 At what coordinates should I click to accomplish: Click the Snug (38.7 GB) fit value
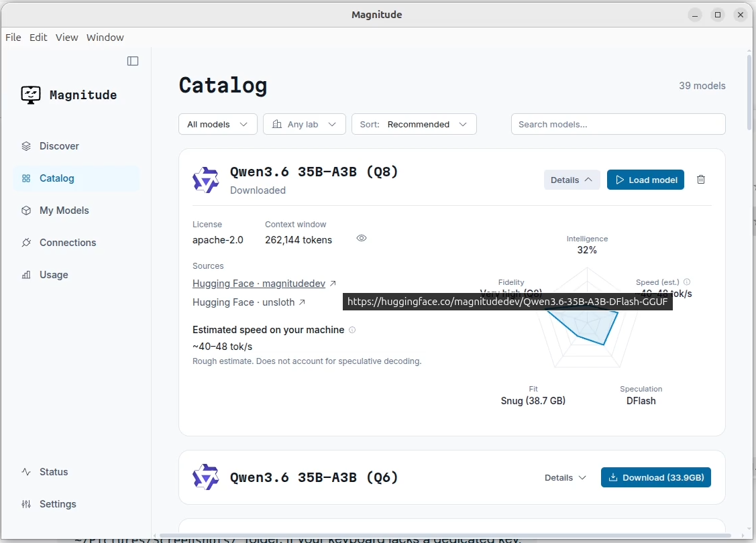pyautogui.click(x=533, y=401)
